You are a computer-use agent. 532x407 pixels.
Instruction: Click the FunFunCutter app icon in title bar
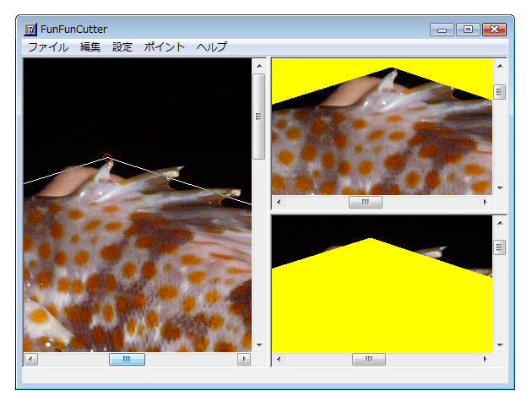(30, 30)
